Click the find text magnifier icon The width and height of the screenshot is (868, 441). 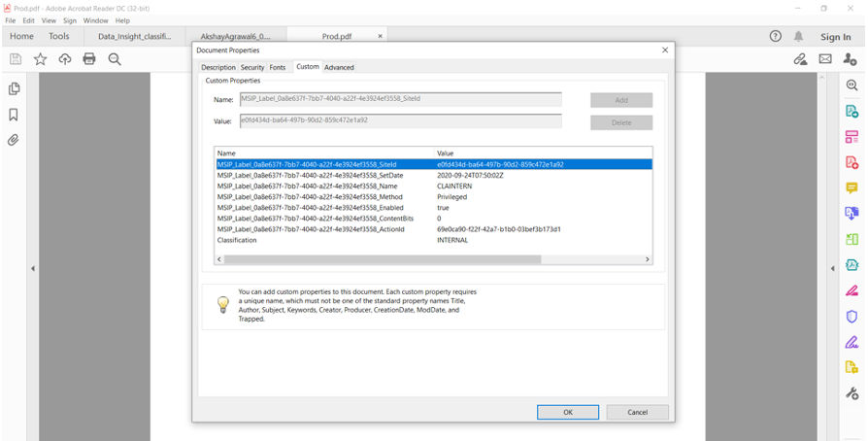click(115, 59)
